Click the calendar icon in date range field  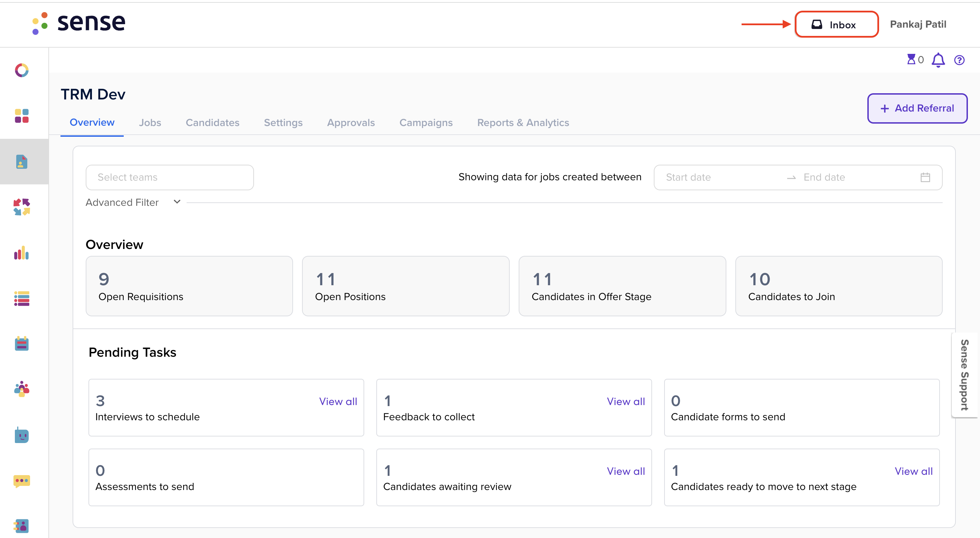925,177
